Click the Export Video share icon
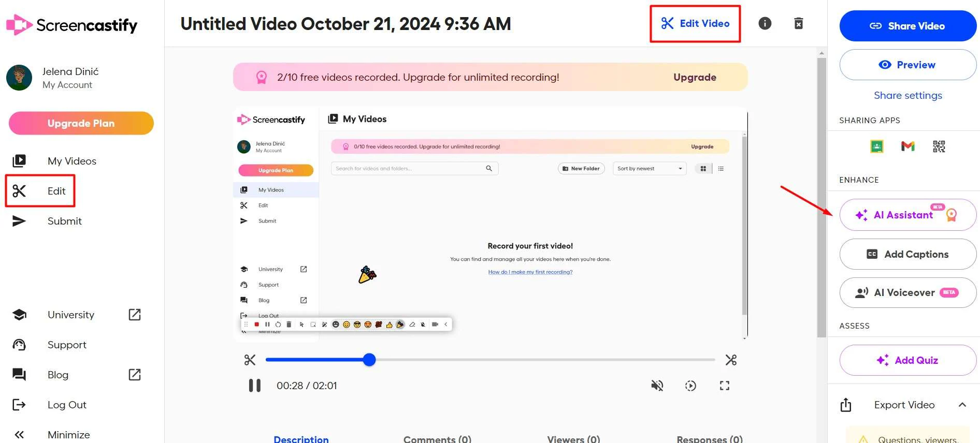 tap(846, 405)
